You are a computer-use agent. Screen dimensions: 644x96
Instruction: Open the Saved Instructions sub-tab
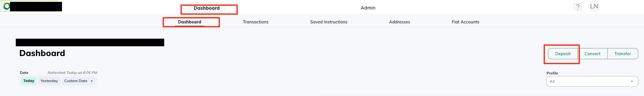pyautogui.click(x=328, y=22)
